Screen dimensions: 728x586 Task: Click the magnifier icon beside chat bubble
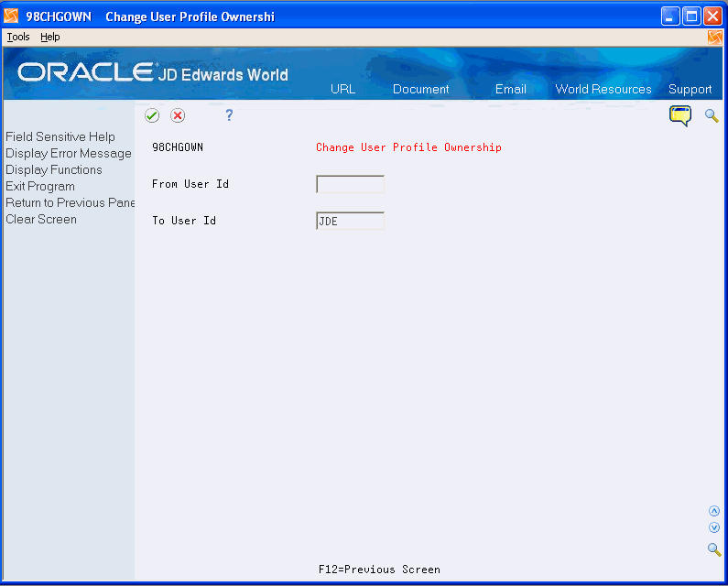coord(712,115)
